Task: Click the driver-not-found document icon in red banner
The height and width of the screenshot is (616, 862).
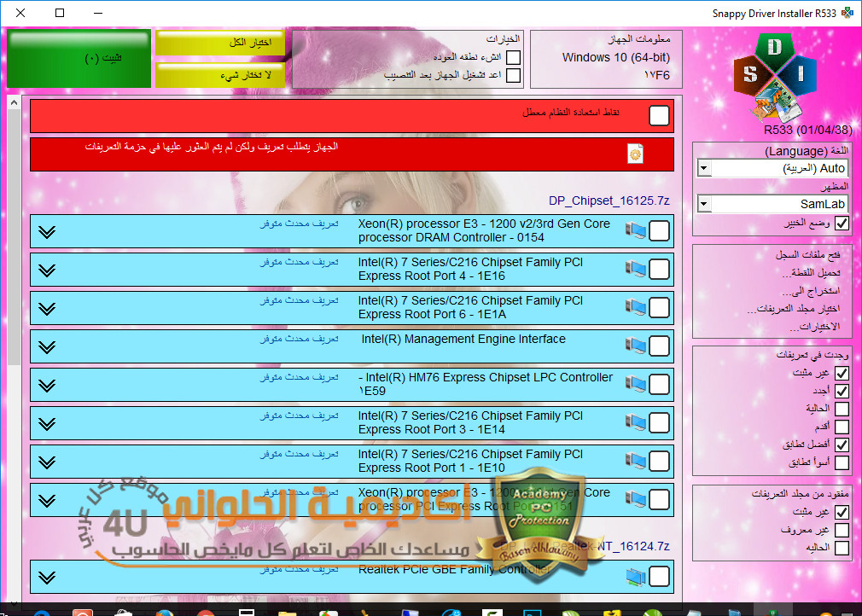Action: click(x=635, y=154)
